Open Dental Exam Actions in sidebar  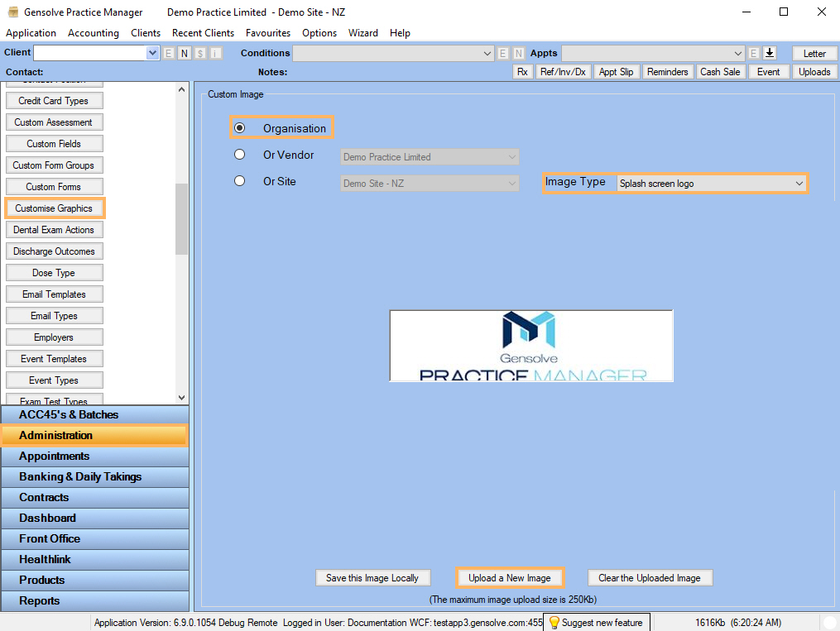[54, 230]
